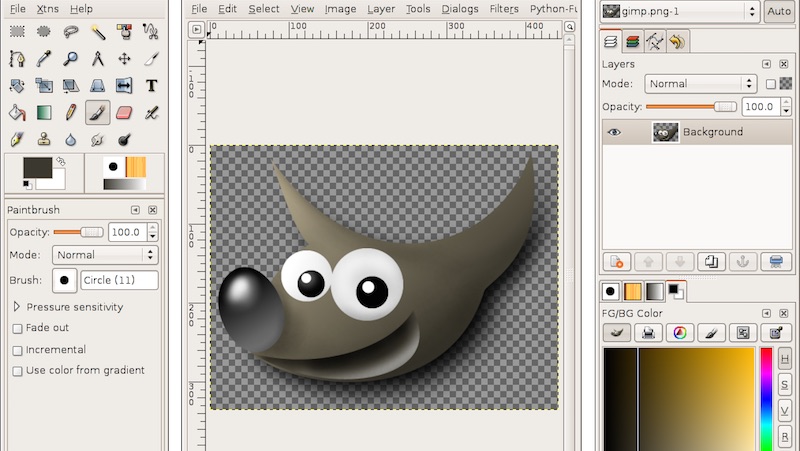Open the Dialogs menu

(460, 9)
